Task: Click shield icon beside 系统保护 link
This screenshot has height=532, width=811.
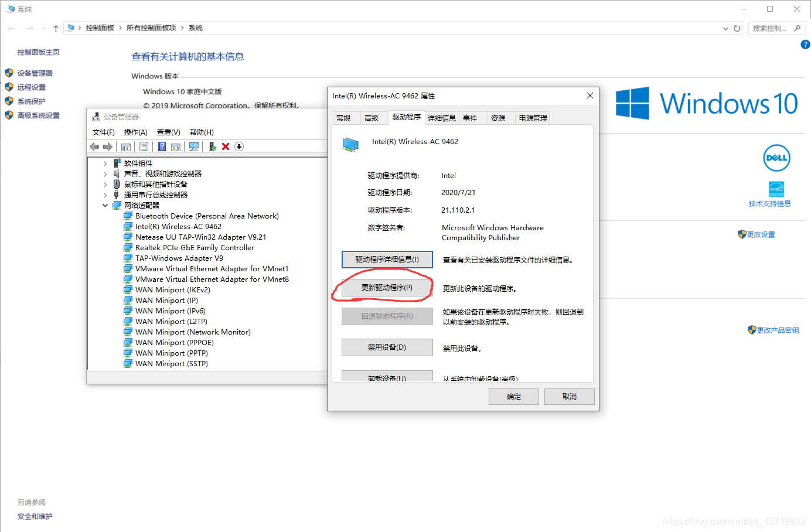Action: tap(9, 101)
